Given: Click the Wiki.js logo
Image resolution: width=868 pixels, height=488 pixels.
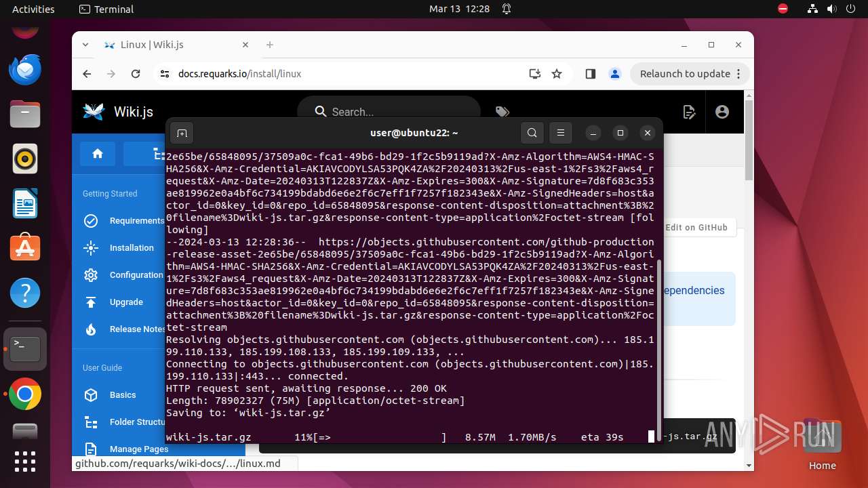Looking at the screenshot, I should coord(94,112).
